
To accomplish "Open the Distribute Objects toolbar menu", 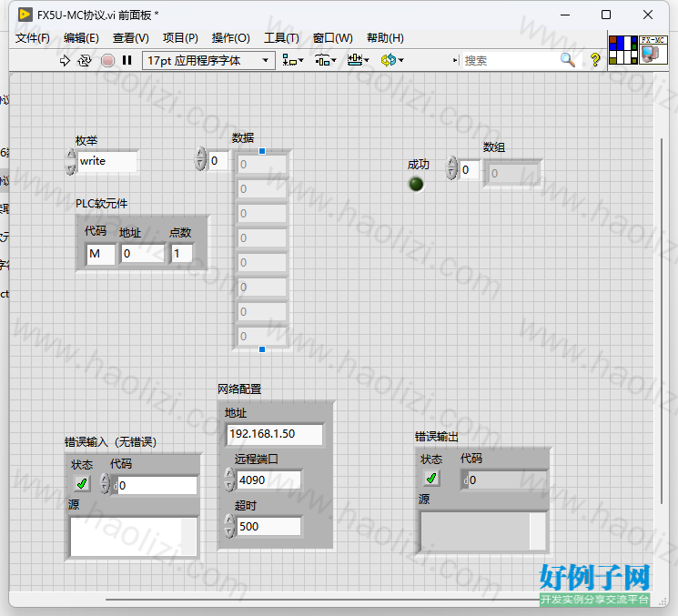I will click(325, 60).
